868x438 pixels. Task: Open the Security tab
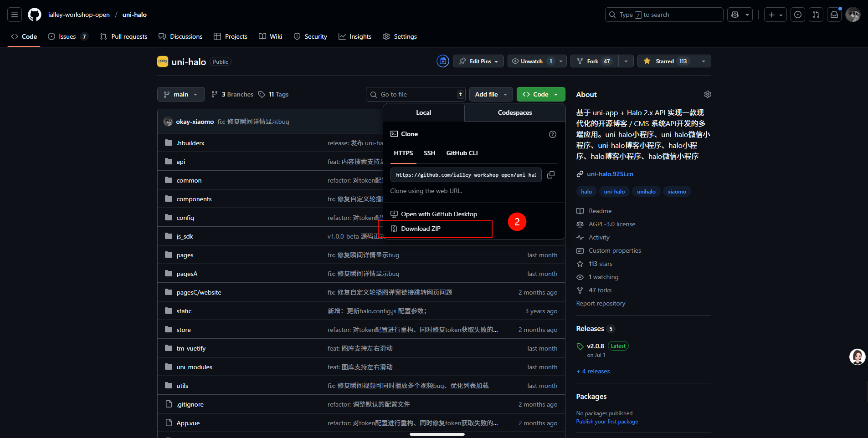tap(310, 36)
